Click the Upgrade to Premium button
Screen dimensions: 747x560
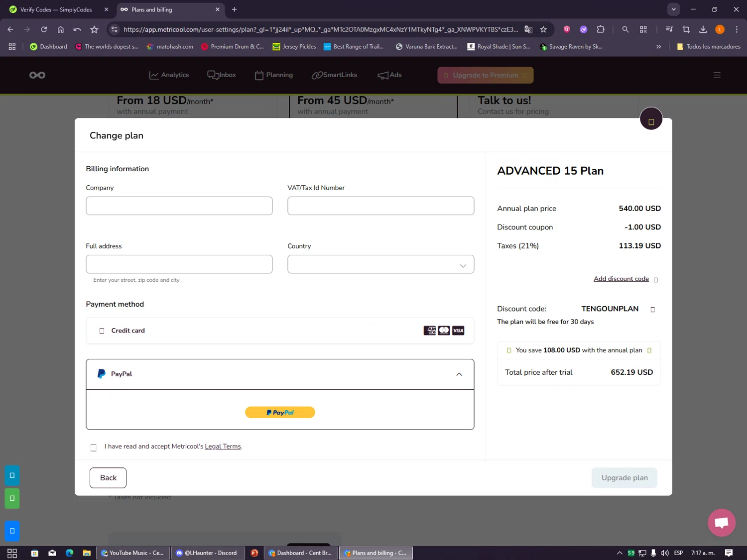tap(486, 75)
